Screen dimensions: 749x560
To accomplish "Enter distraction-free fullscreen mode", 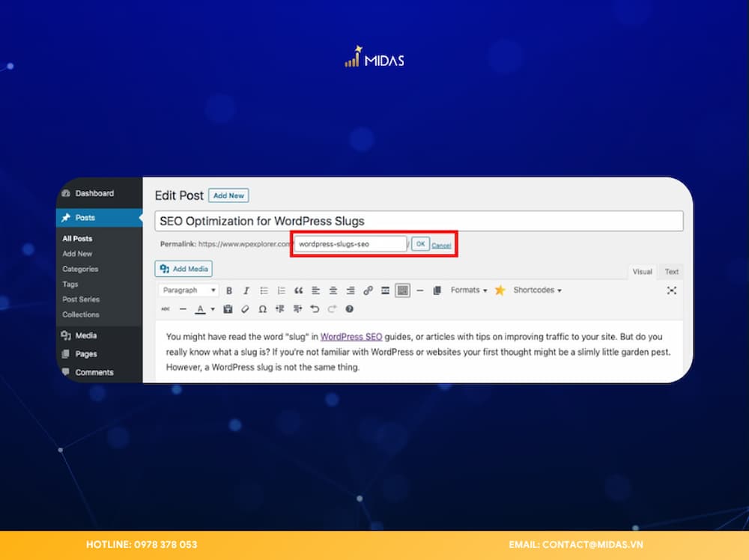I will click(672, 290).
